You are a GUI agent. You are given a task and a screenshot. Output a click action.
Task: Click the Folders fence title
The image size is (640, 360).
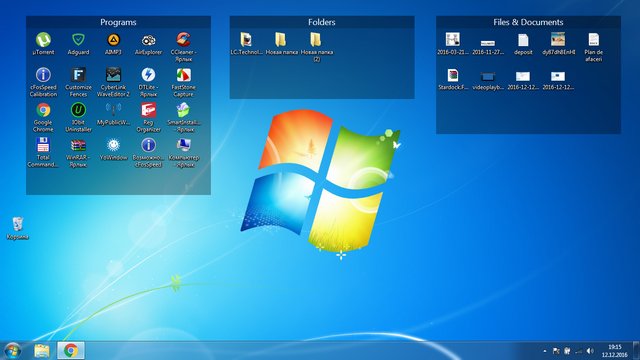(x=322, y=22)
